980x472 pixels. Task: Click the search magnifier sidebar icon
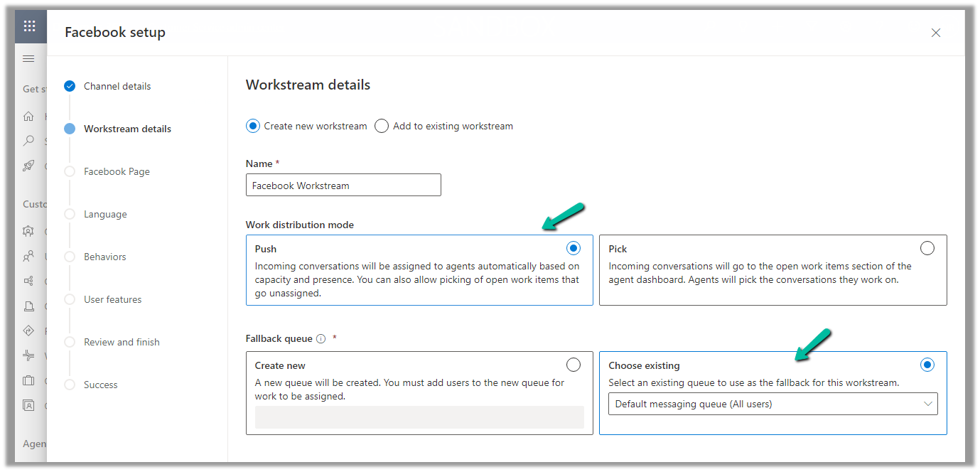28,141
